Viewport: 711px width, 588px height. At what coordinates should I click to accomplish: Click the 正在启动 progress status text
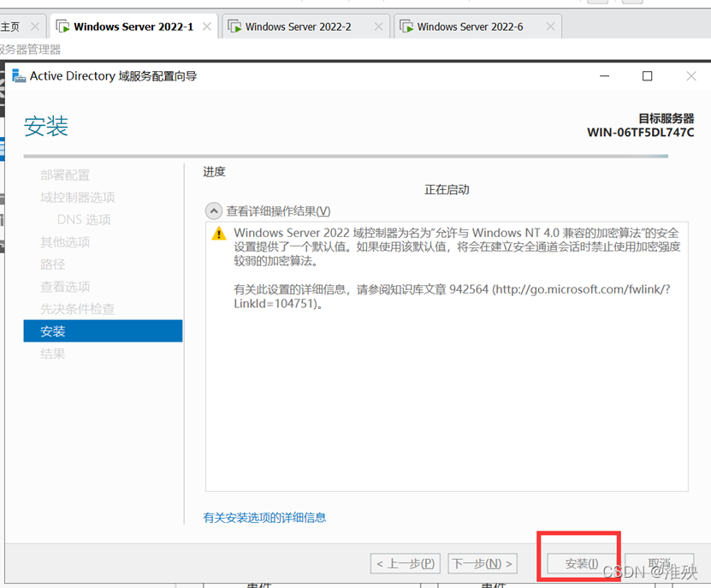tap(447, 190)
